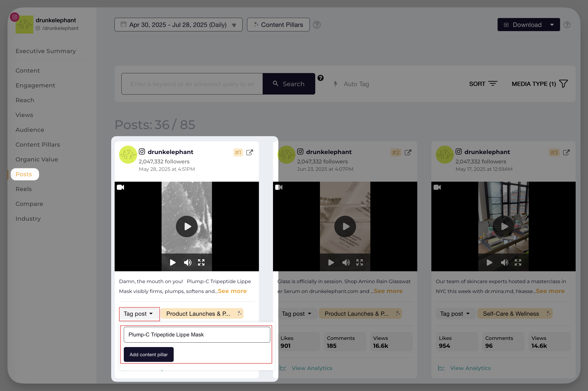Screen dimensions: 588x391
Task: Open View Analytics for post #2
Action: click(306, 368)
